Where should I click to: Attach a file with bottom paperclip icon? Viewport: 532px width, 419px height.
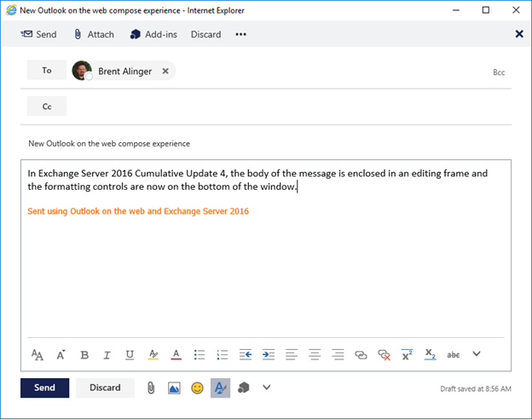click(151, 387)
